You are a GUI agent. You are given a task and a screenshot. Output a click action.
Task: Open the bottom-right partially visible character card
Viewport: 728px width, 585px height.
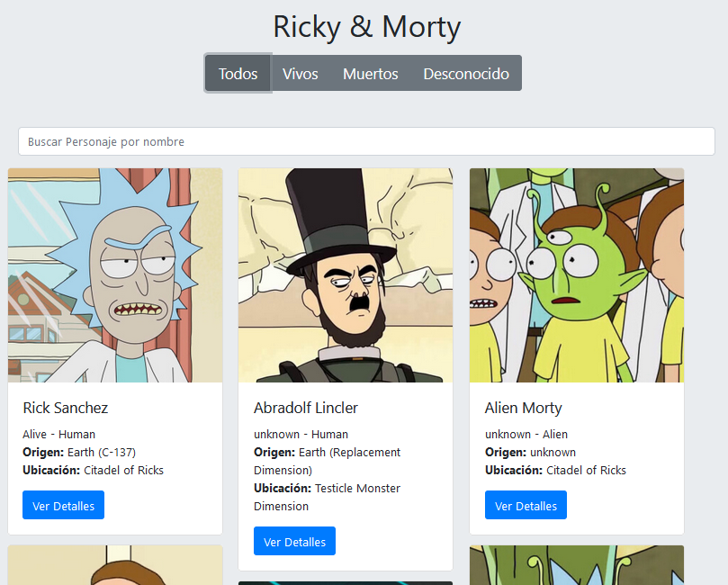576,565
